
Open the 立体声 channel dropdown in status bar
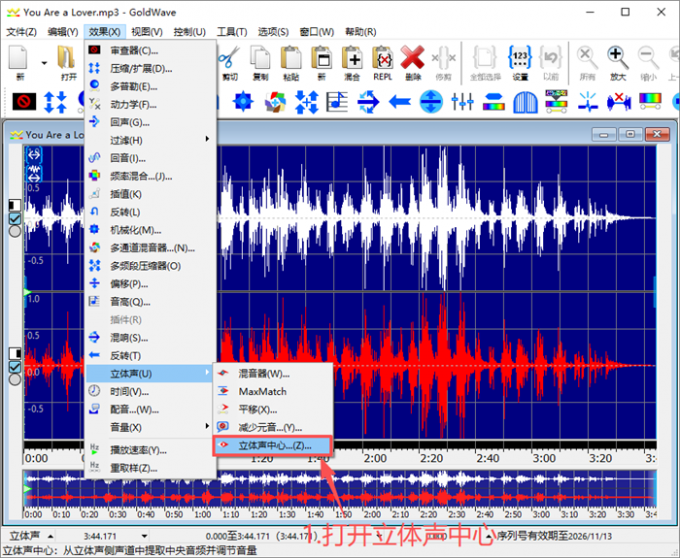click(x=50, y=536)
